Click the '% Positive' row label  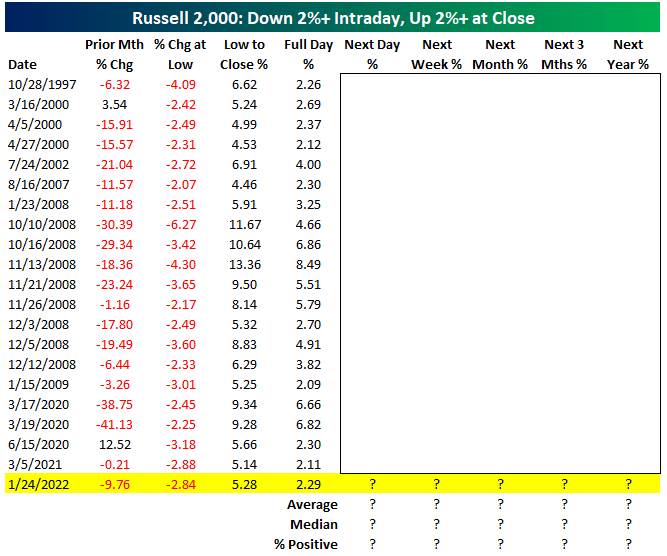[x=306, y=545]
